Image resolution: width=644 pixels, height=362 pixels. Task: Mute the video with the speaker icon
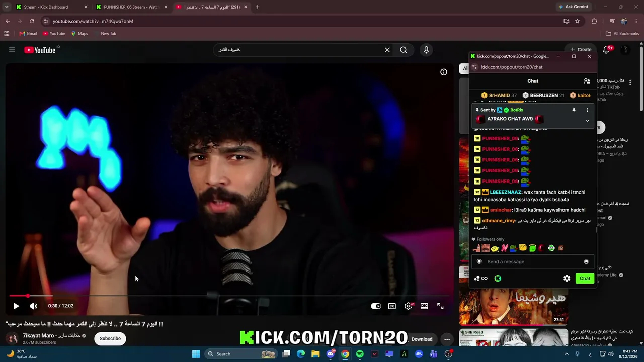[33, 306]
